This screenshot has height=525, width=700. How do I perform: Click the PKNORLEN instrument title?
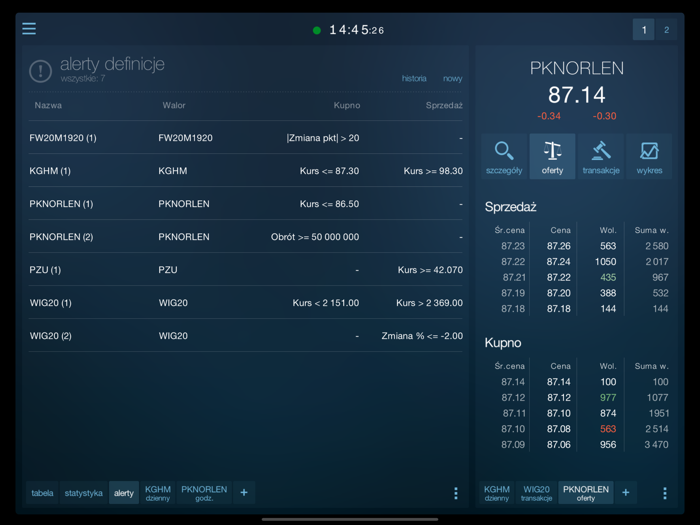tap(576, 68)
